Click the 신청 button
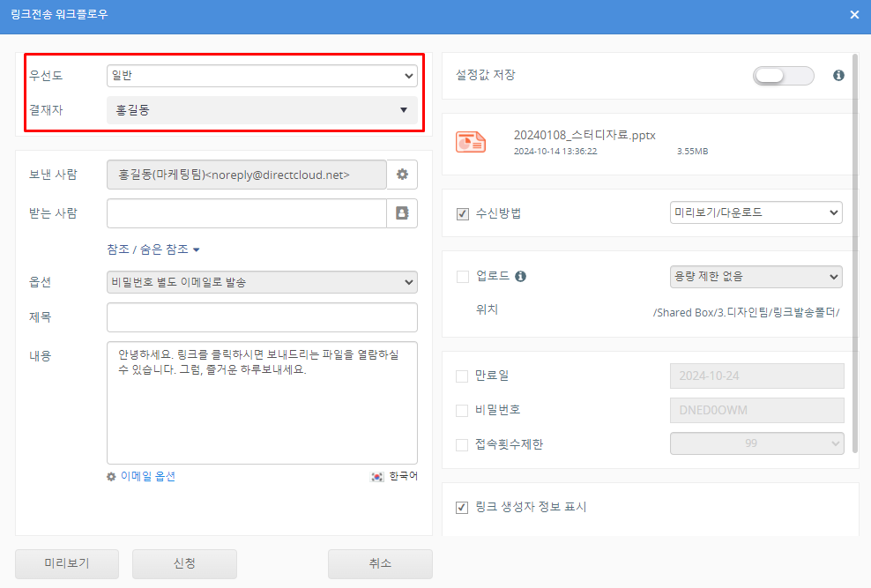Screen dimensions: 871x588 184,563
